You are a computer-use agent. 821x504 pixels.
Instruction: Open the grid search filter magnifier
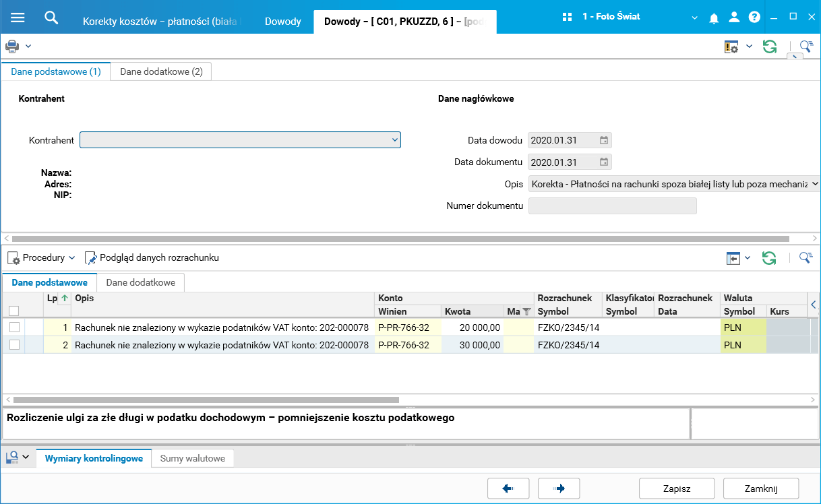click(806, 258)
